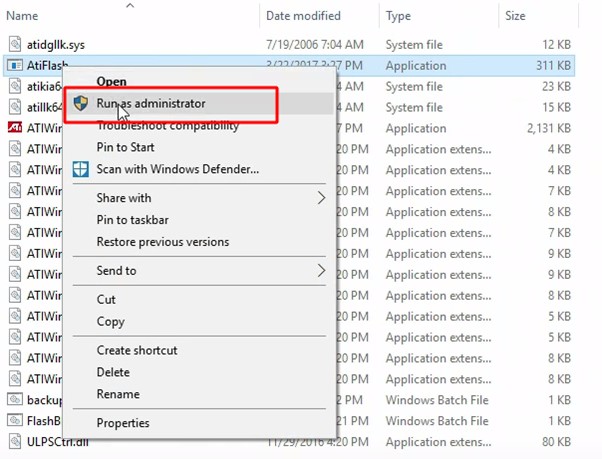Click the AtiFlash application icon

(x=15, y=66)
